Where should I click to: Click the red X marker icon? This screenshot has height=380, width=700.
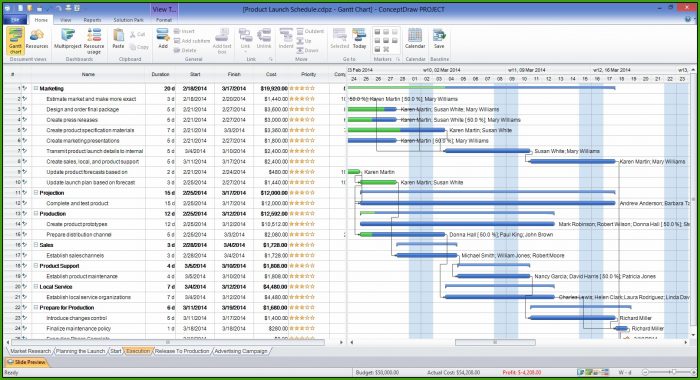(386, 49)
